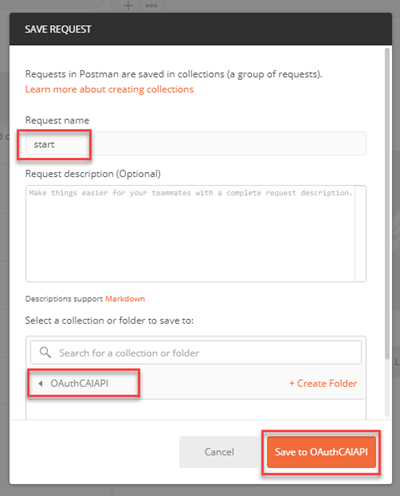The height and width of the screenshot is (496, 400).
Task: Open the three-dot tab options icon
Action: click(151, 5)
